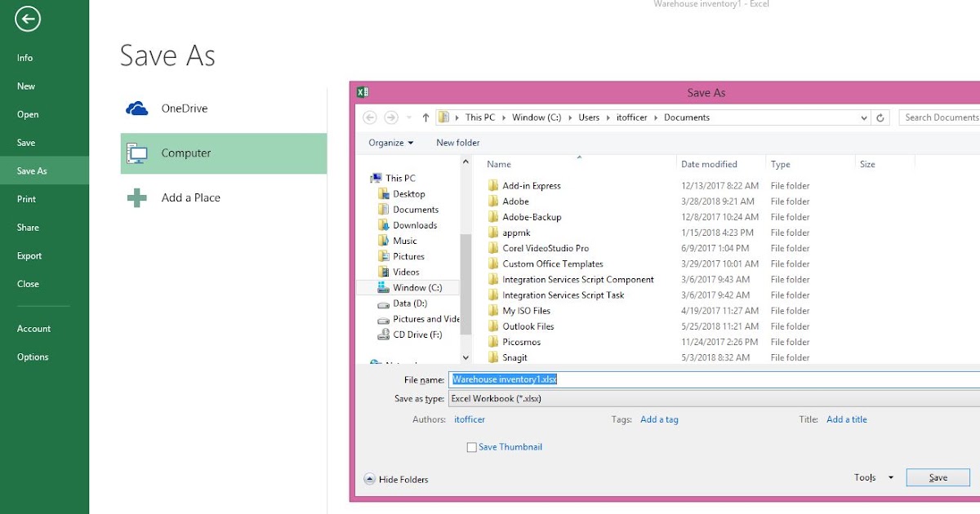Click the Add a Place plus icon
Image resolution: width=980 pixels, height=514 pixels.
point(136,197)
